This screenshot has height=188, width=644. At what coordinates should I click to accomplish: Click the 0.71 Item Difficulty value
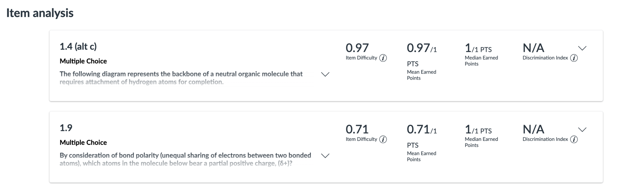point(357,129)
